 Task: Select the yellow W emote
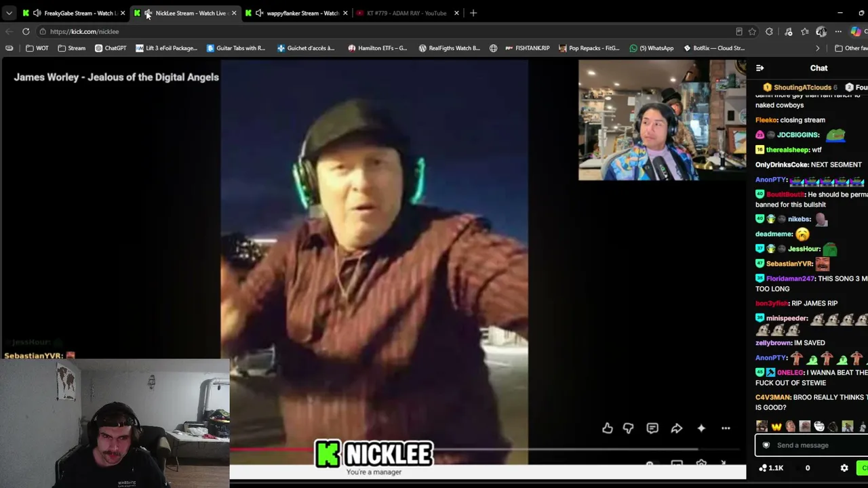pos(776,426)
